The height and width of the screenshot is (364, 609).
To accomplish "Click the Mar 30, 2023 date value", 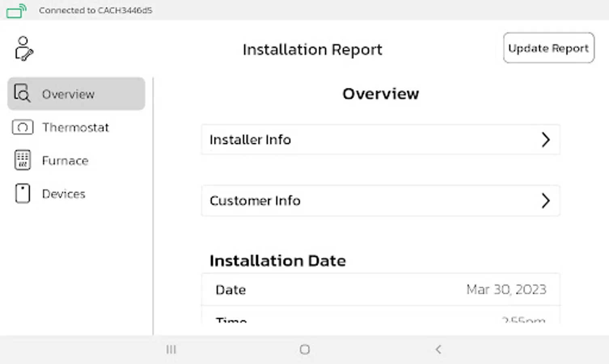I will 506,290.
